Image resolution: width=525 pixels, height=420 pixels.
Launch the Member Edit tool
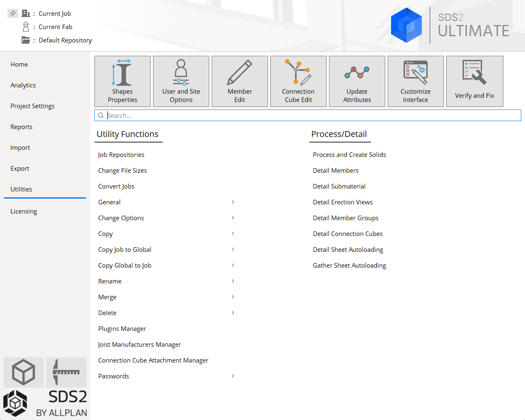click(x=240, y=82)
